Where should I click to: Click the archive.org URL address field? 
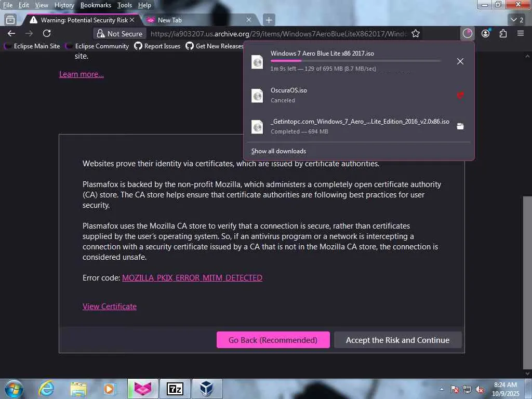[x=278, y=34]
